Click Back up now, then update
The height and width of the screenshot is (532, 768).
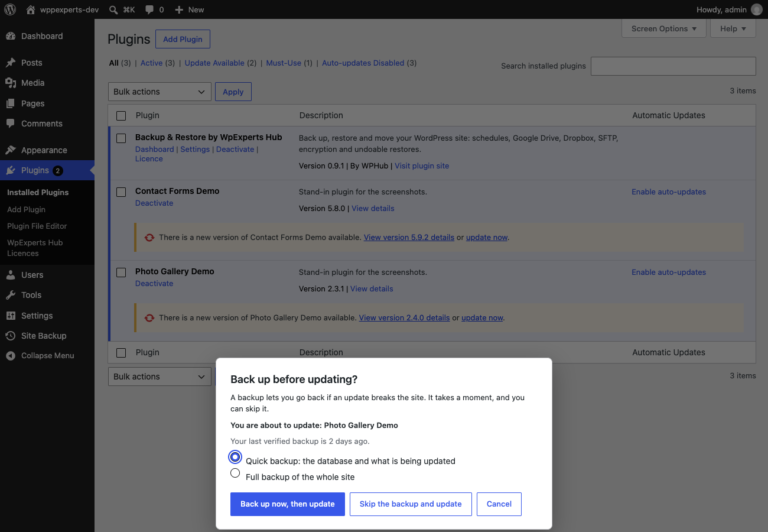(288, 504)
